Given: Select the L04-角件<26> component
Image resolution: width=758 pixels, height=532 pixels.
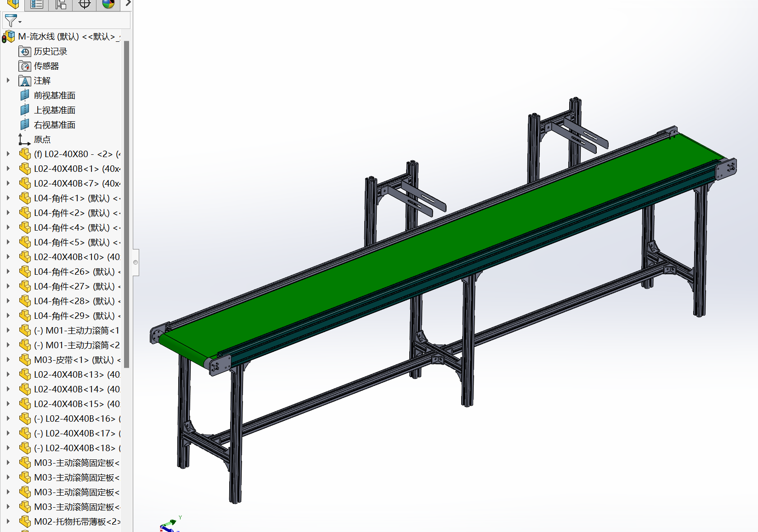Looking at the screenshot, I should 74,272.
